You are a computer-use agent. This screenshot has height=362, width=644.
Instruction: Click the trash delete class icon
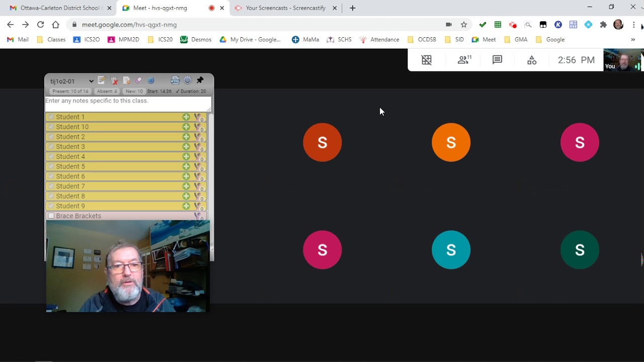114,80
